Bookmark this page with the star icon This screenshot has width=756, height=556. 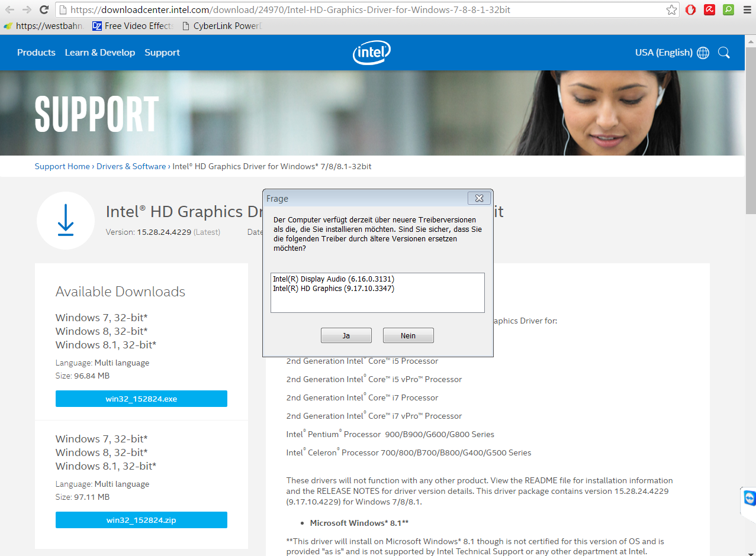[x=671, y=10]
